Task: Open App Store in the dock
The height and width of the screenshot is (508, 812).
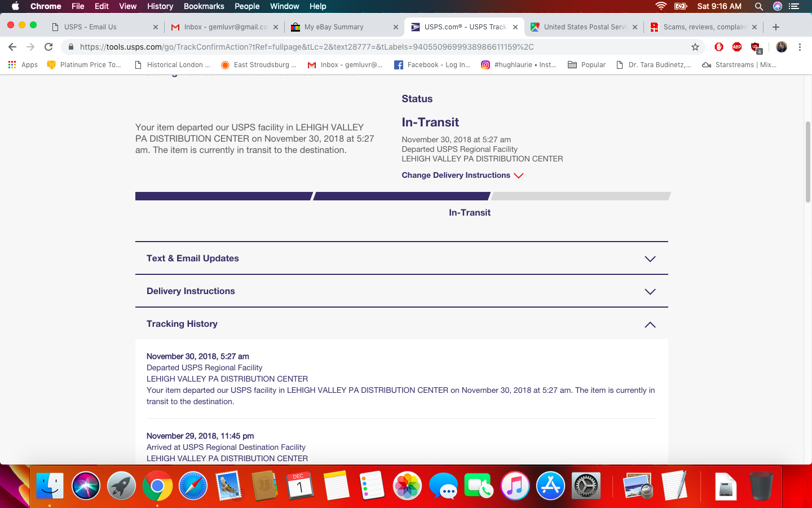Action: pos(550,485)
